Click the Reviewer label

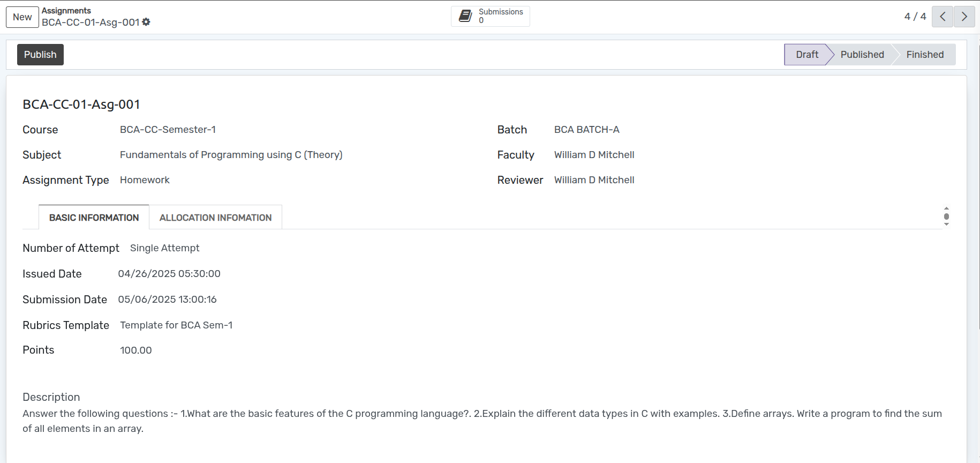[520, 180]
